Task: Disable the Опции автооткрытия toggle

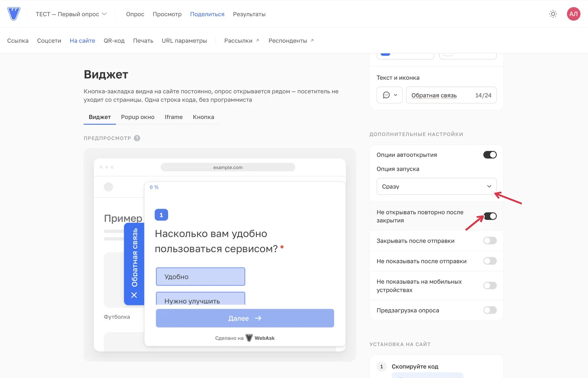Action: pos(490,155)
